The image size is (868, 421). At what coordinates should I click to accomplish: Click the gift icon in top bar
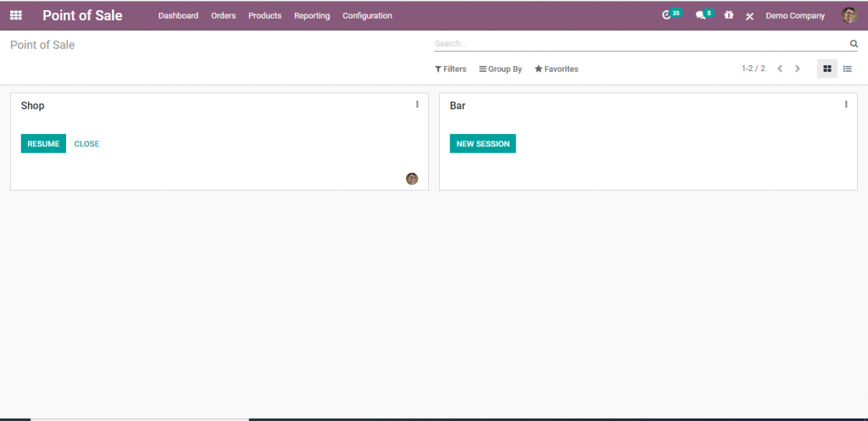[728, 15]
